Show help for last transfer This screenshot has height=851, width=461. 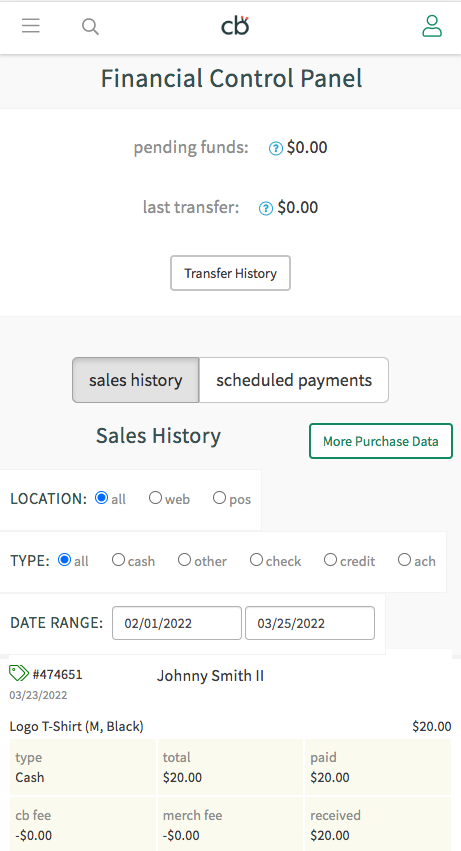(x=266, y=208)
